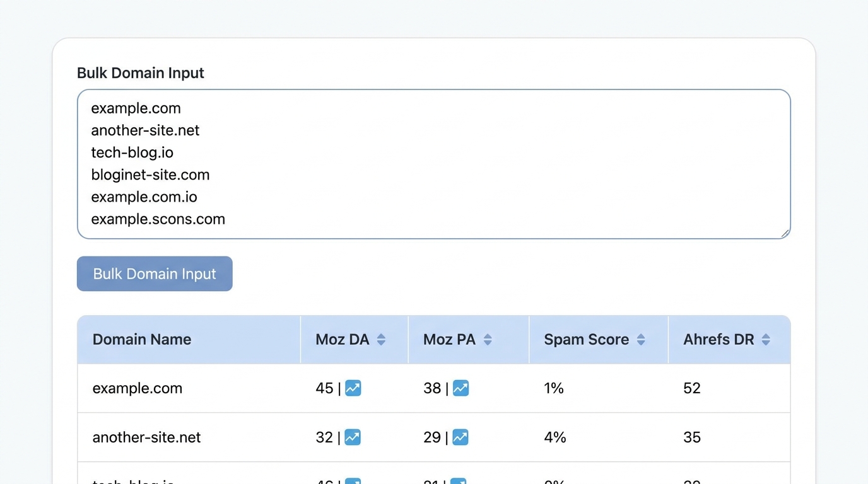Click the tech-blog.io line in the textarea

pyautogui.click(x=132, y=153)
